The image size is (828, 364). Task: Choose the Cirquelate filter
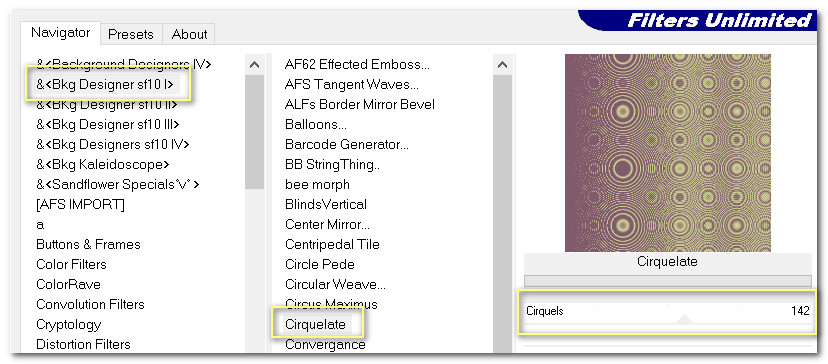click(315, 324)
